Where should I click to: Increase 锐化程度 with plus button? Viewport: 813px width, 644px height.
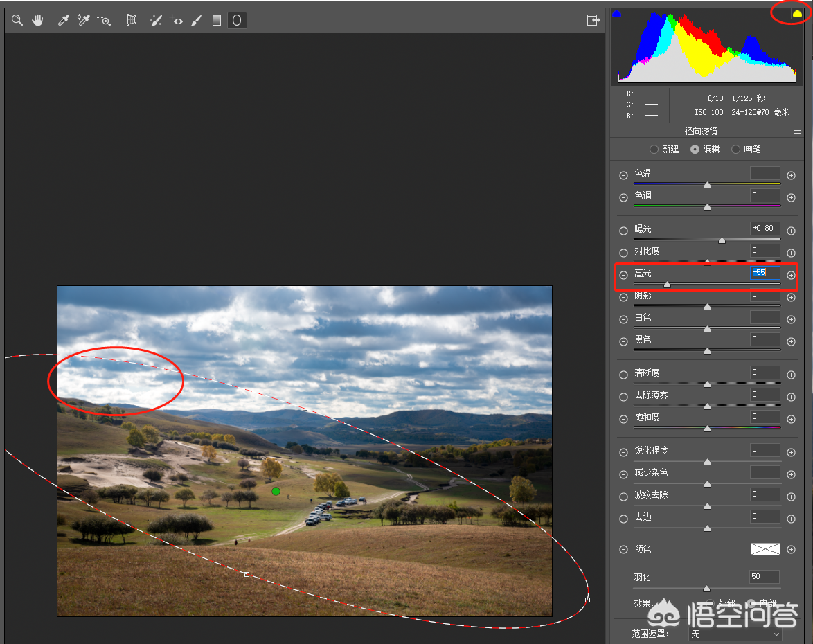(x=792, y=452)
